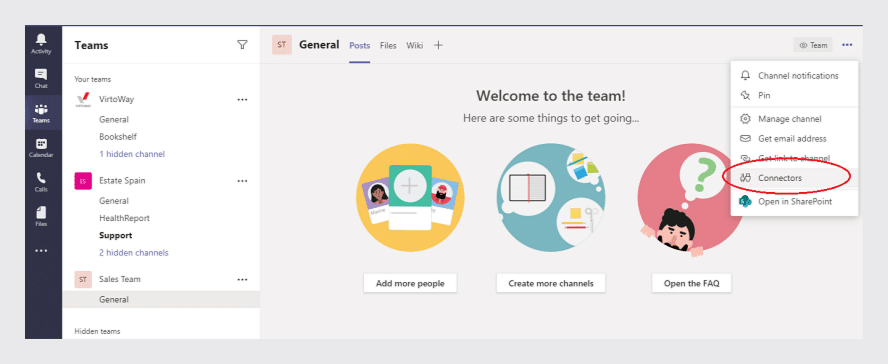This screenshot has height=364, width=888.
Task: Click the VirtoWay team logo
Action: point(83,100)
